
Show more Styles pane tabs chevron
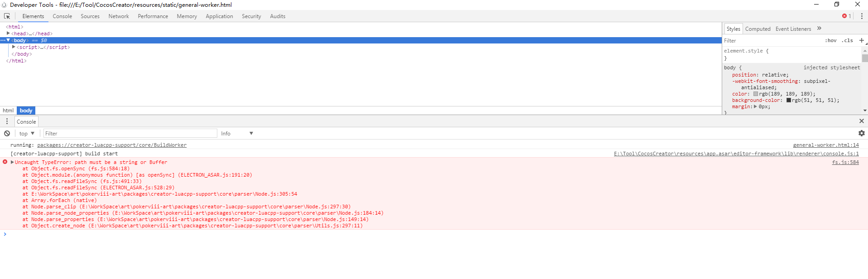(x=819, y=29)
